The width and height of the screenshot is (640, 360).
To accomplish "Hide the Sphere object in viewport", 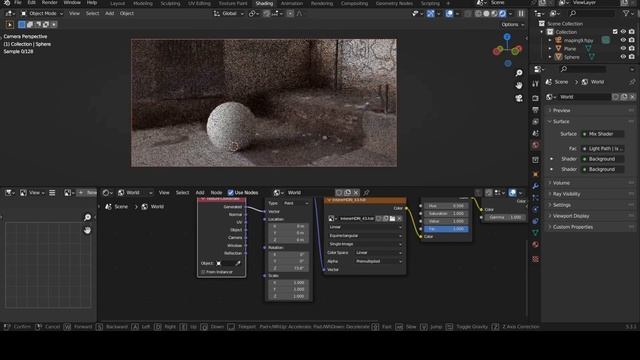I will (x=623, y=57).
